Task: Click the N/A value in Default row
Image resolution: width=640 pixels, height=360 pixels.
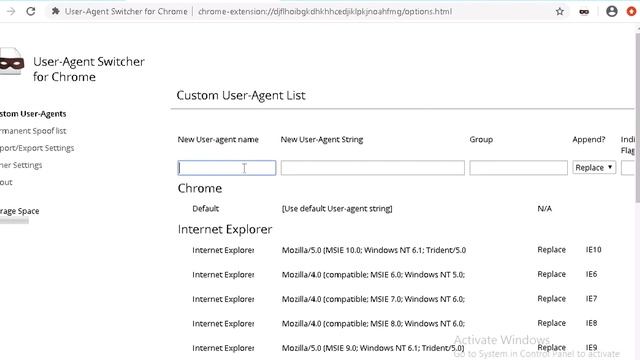Action: [x=544, y=209]
